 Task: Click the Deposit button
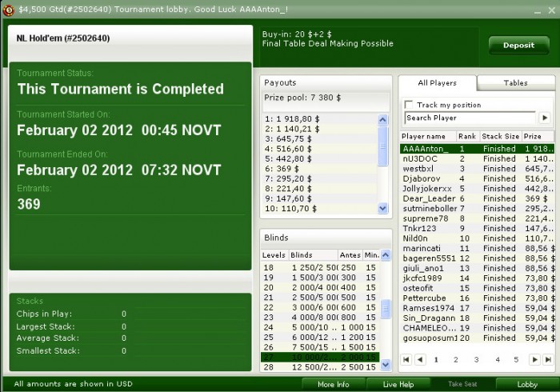(518, 46)
